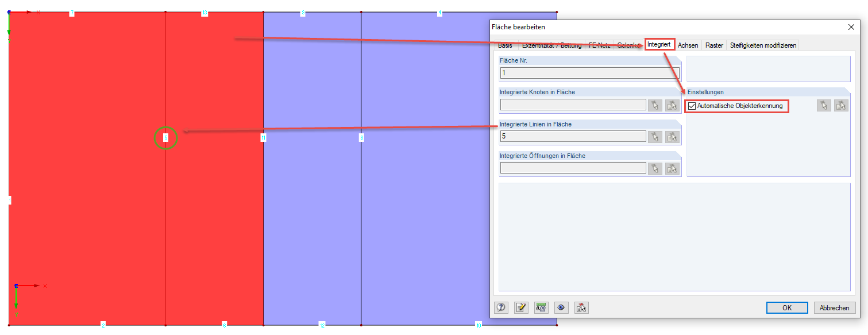The width and height of the screenshot is (868, 335).
Task: Close the Fläche bearbeiten dialog
Action: [x=851, y=27]
